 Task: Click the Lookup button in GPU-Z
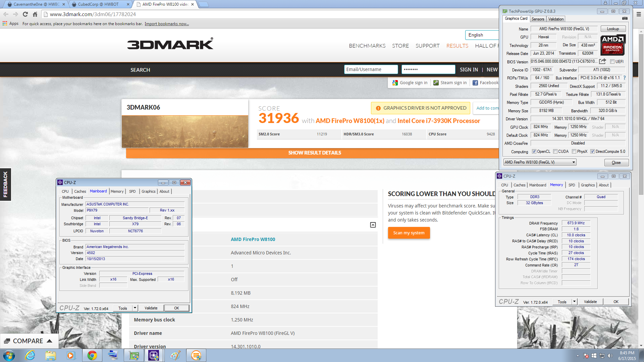(613, 29)
